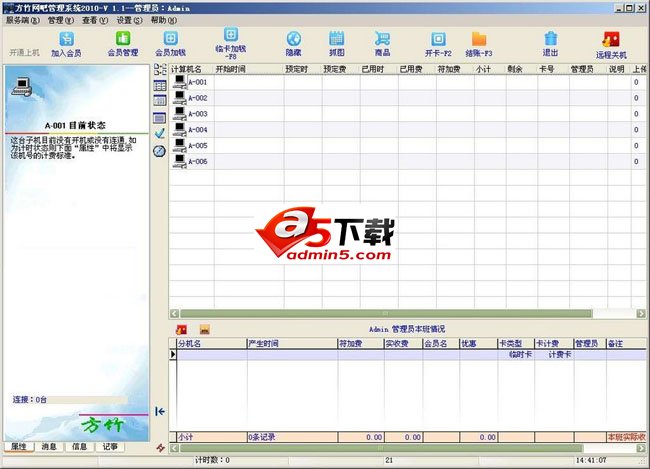Click the 0条记录 summary cell
The image size is (650, 469).
[x=292, y=437]
